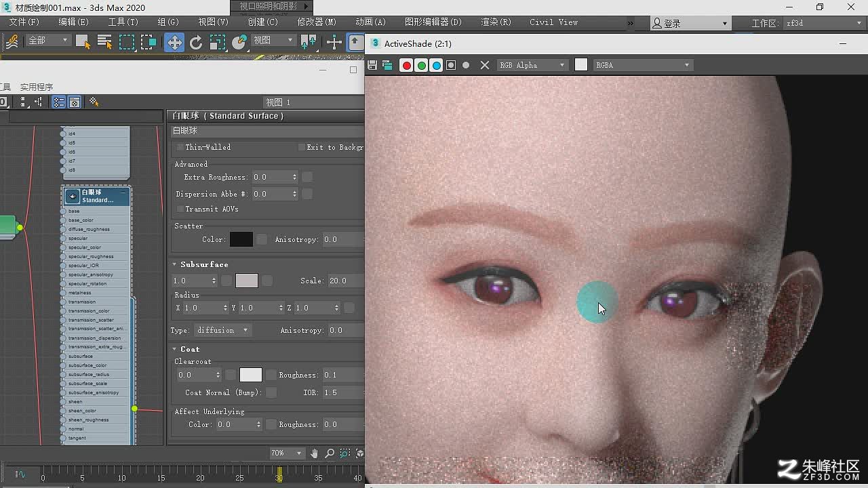
Task: Open the RGBA display dropdown
Action: point(643,65)
